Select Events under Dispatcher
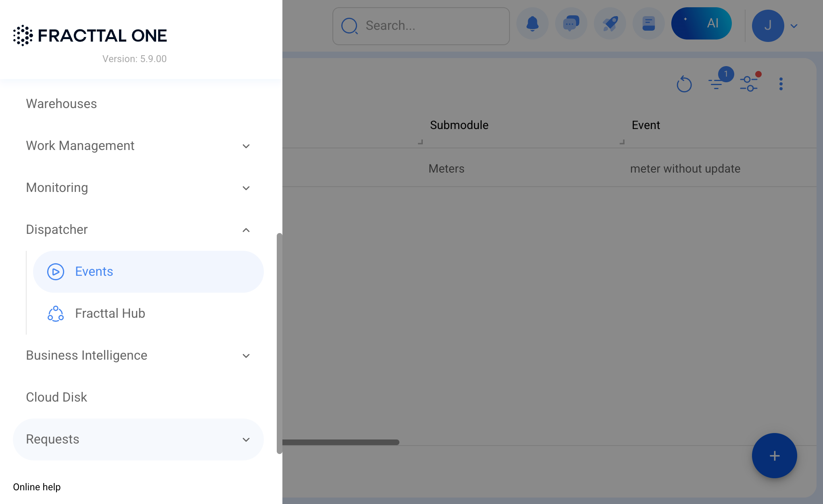This screenshot has height=504, width=823. coord(148,272)
